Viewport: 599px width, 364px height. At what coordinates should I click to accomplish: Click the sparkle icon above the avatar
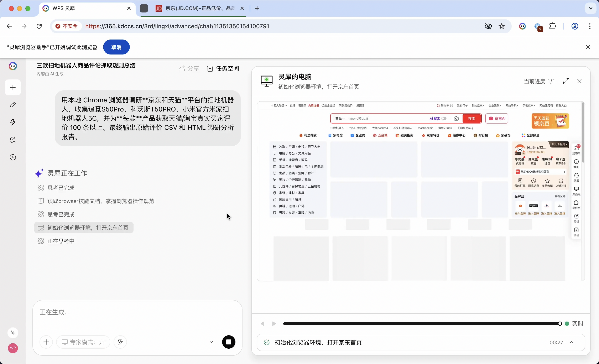coord(13,333)
